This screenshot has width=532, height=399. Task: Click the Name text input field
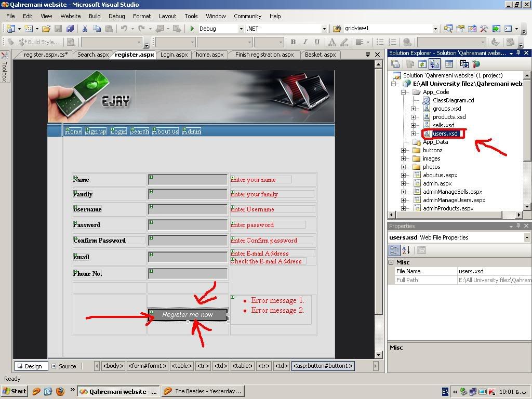click(188, 180)
